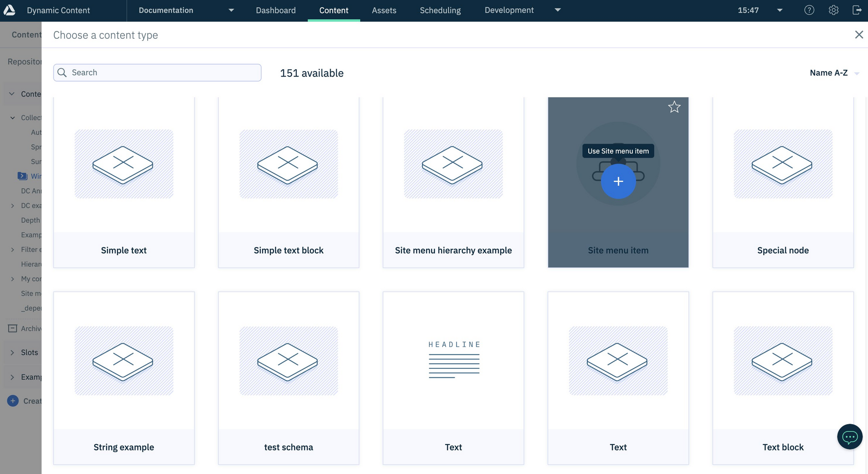Screen dimensions: 868x474
Task: Click the String example card icon
Action: click(124, 361)
